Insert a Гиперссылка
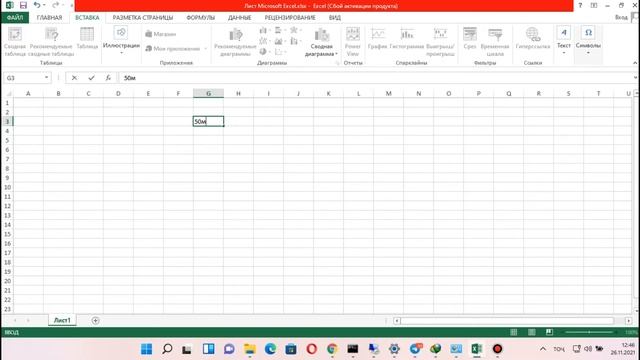 pos(533,39)
